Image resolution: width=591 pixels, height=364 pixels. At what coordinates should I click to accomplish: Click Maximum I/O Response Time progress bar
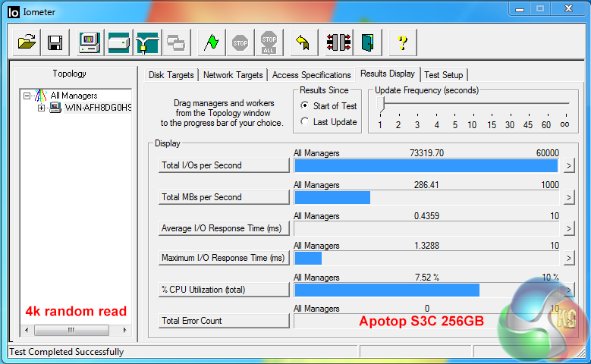(426, 258)
